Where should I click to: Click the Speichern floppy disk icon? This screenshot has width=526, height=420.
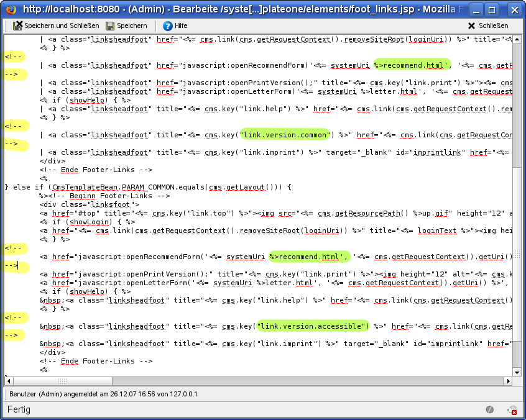110,26
